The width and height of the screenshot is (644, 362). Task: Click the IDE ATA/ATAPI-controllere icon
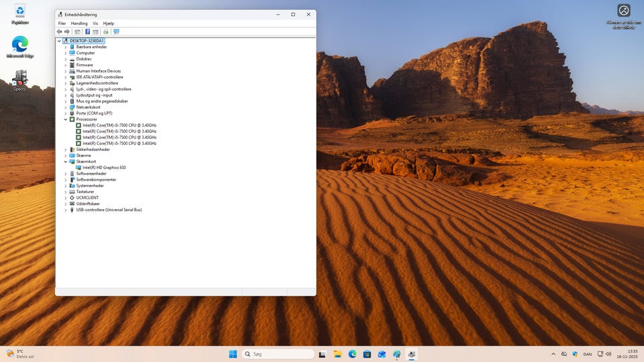(x=72, y=77)
